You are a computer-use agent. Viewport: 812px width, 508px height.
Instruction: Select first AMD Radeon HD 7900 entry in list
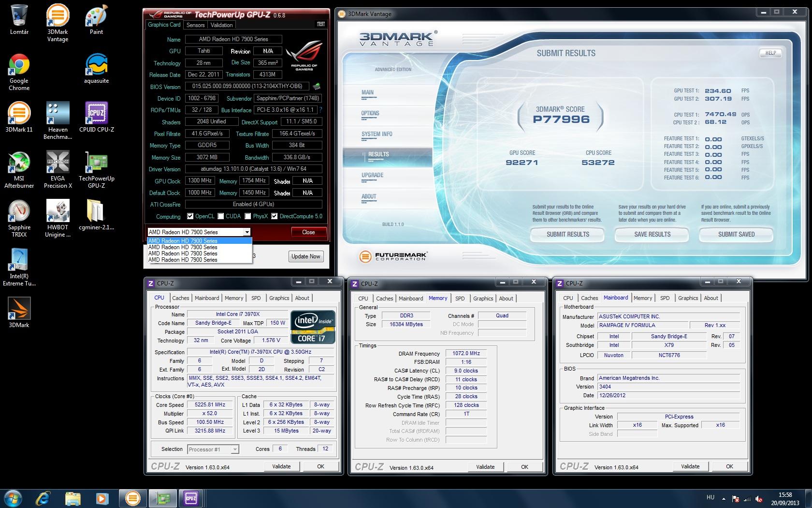click(x=199, y=241)
